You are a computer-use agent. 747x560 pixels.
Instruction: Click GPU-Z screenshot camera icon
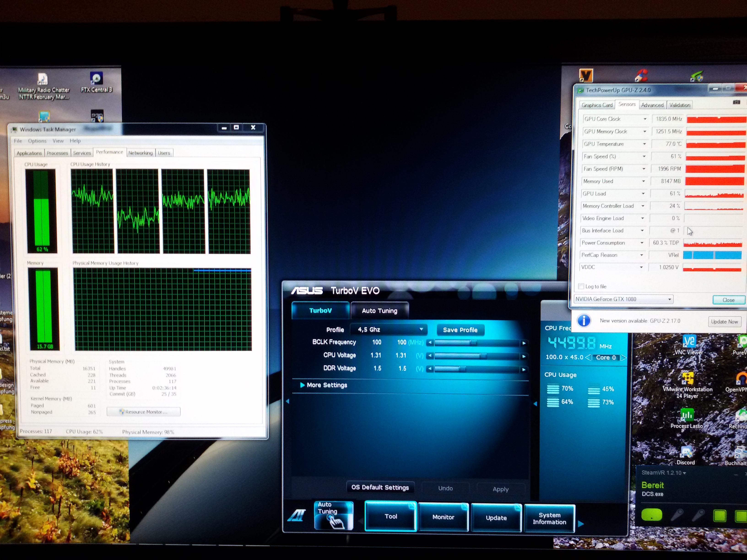[736, 102]
